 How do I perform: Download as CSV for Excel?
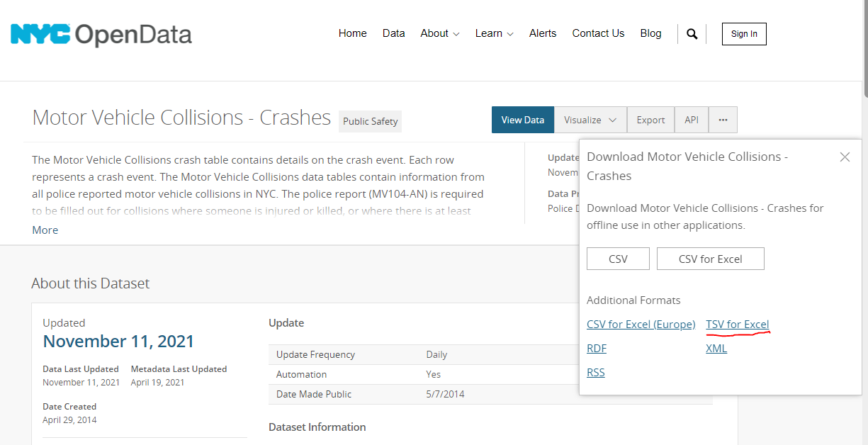pyautogui.click(x=711, y=259)
